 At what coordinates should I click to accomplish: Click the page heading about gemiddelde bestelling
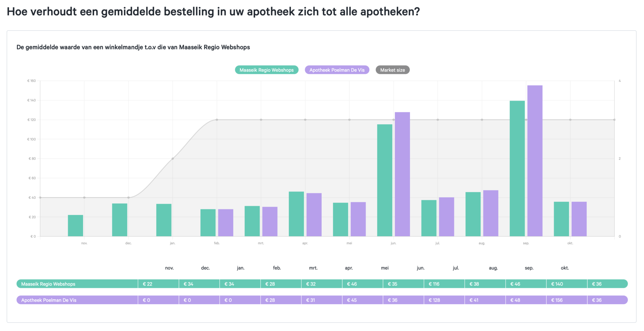pyautogui.click(x=213, y=11)
